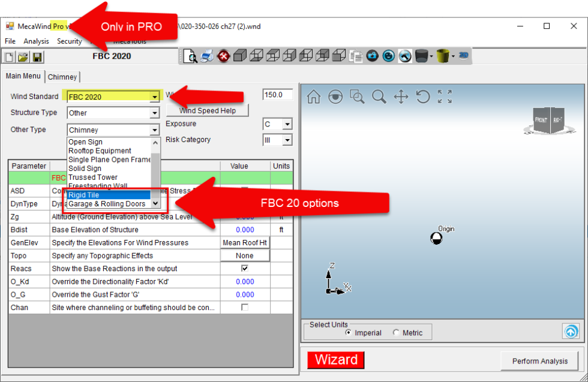588x382 pixels.
Task: Select the Metric units radio button
Action: [396, 332]
